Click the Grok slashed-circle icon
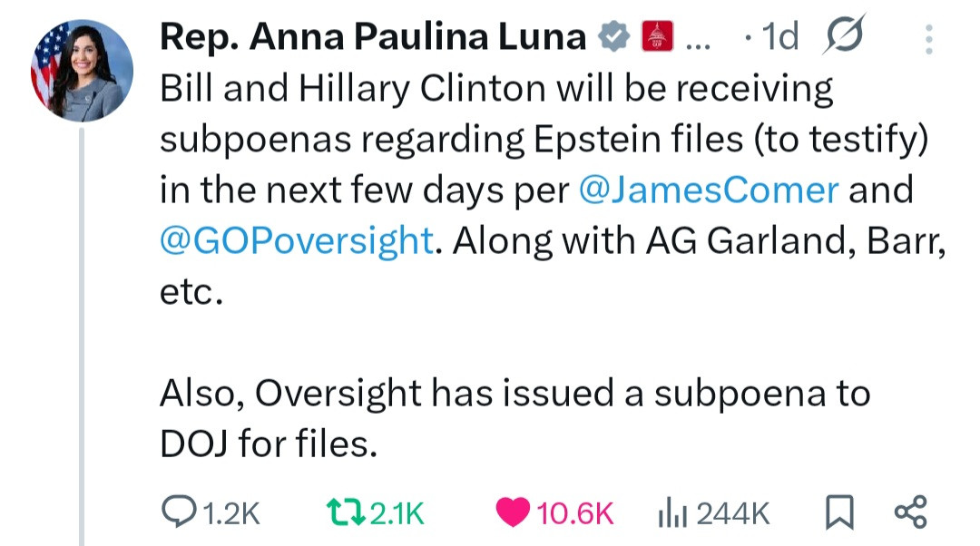 [x=845, y=34]
